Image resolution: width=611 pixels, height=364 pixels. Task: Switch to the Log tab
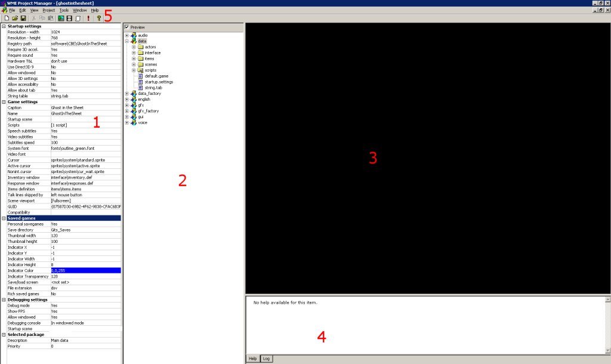pyautogui.click(x=266, y=359)
